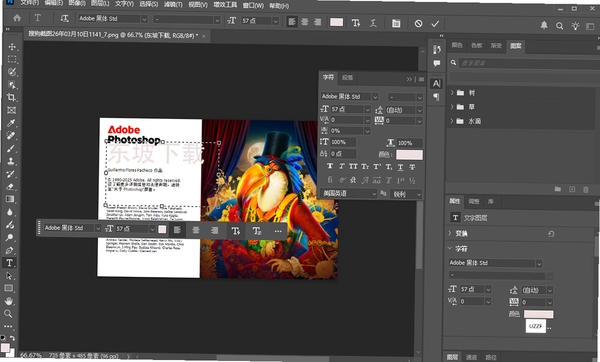Switch to the 段落 tab
Screen dimensions: 600x362
(x=347, y=78)
